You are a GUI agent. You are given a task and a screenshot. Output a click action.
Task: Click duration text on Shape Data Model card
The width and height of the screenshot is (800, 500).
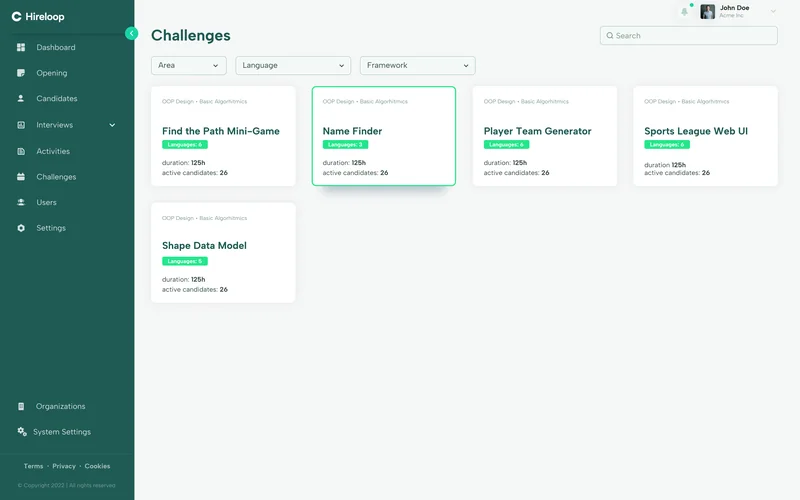184,280
